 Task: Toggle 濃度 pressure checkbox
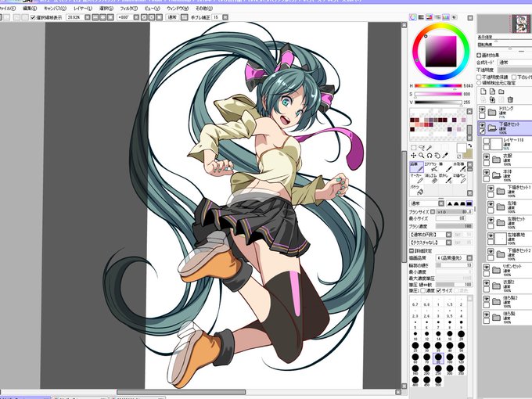pos(422,290)
